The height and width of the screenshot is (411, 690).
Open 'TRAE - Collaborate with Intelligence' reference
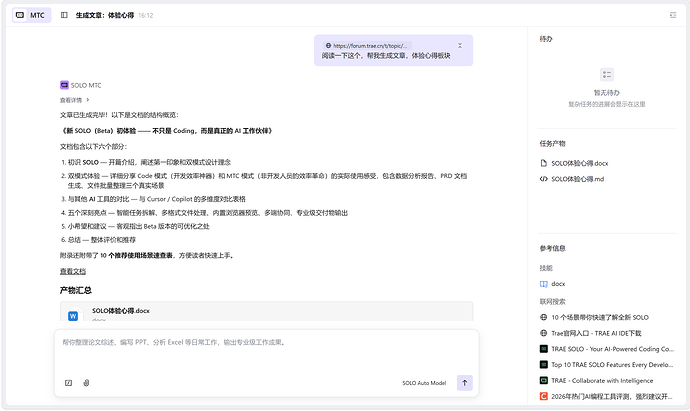click(602, 381)
